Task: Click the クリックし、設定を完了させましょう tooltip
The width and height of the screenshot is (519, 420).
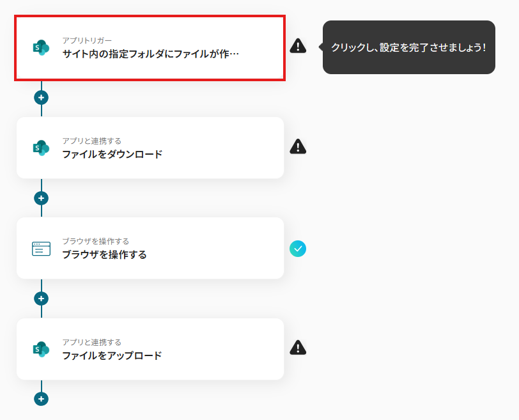Action: click(409, 47)
